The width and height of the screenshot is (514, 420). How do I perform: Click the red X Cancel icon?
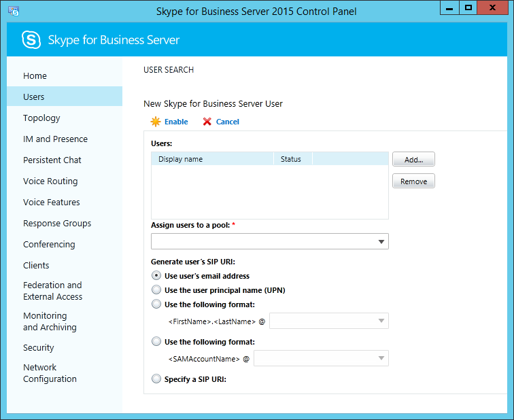[x=207, y=122]
